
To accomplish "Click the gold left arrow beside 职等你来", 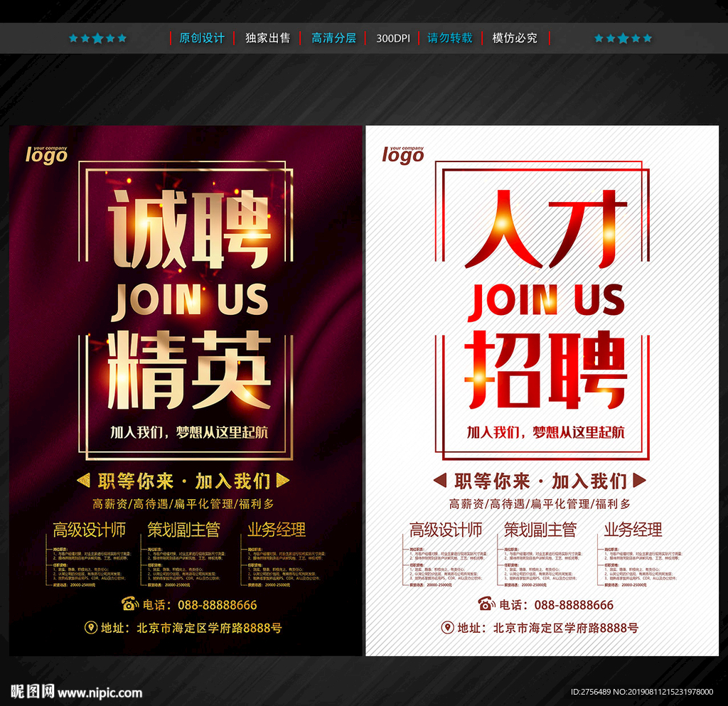I will tap(84, 480).
